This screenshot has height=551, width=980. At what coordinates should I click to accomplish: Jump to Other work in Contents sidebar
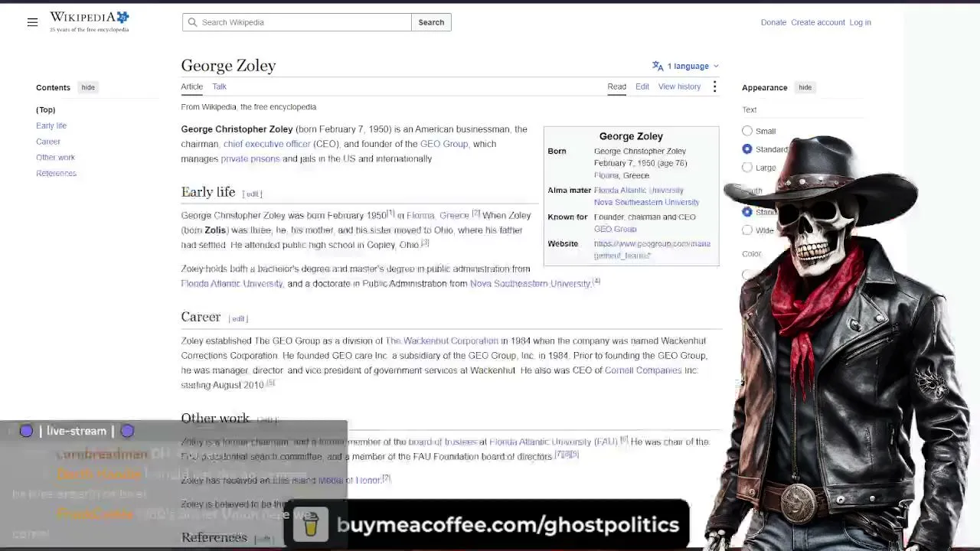(x=55, y=158)
